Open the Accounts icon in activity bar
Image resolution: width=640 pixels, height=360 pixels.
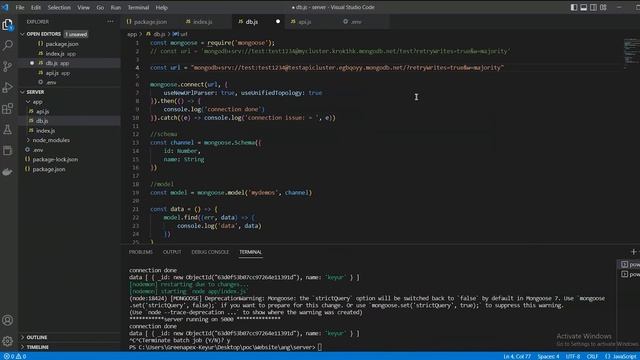[8, 320]
